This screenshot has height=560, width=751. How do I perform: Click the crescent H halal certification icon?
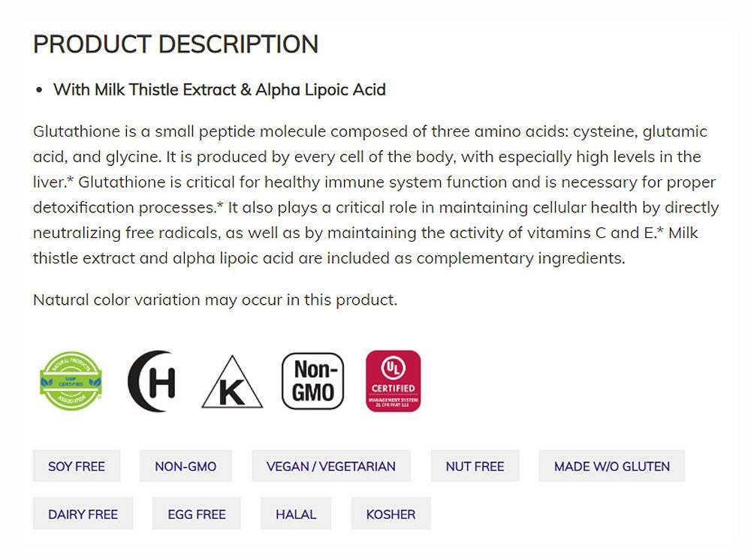[x=152, y=381]
